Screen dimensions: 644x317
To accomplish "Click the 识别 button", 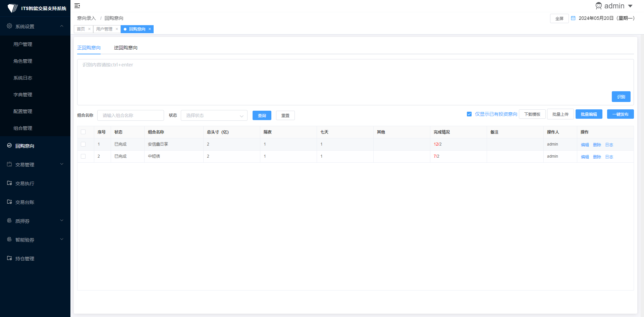I will click(x=621, y=97).
